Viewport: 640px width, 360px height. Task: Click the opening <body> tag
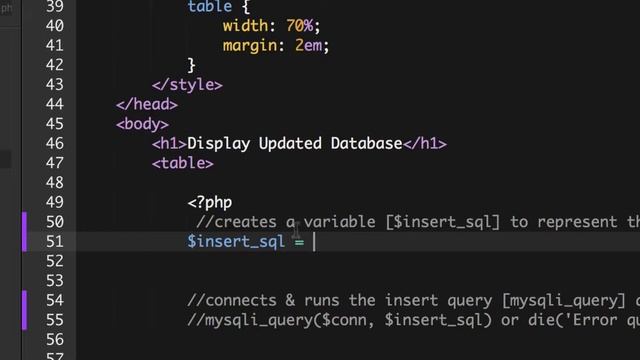click(x=142, y=124)
